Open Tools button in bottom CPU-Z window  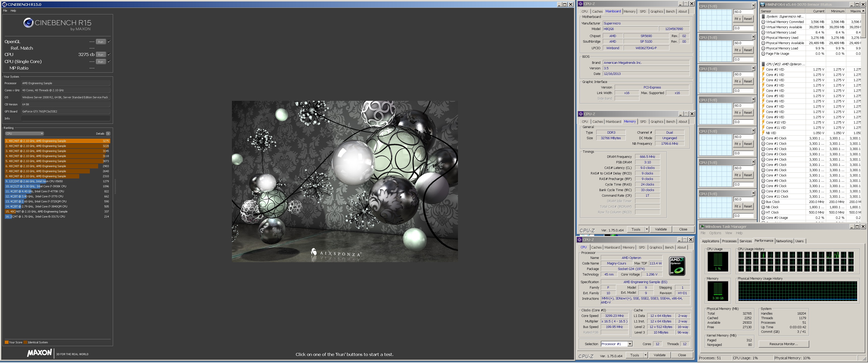[x=635, y=355]
